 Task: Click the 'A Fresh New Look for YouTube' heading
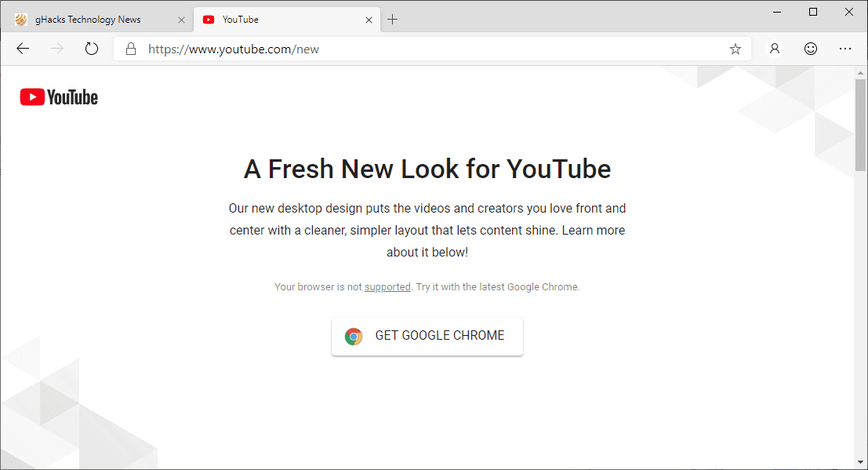[427, 169]
